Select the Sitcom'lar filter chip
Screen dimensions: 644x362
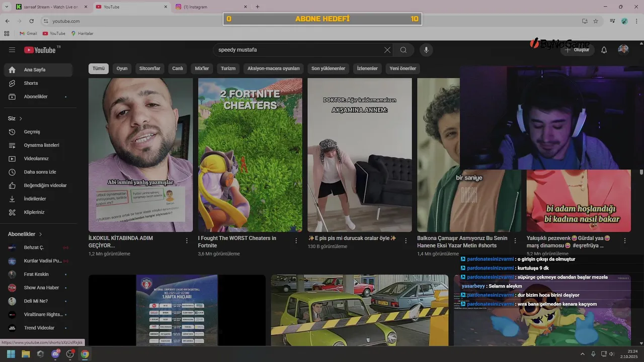(x=149, y=68)
